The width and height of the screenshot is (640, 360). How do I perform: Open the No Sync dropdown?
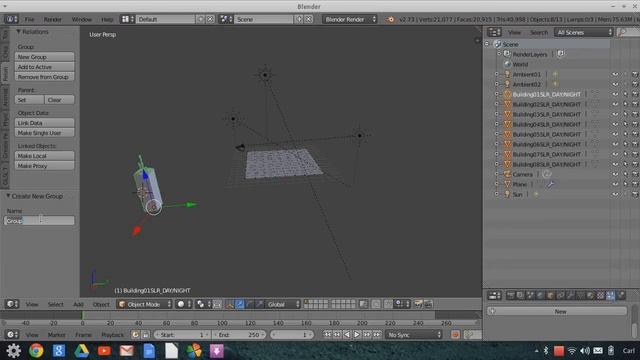(413, 335)
